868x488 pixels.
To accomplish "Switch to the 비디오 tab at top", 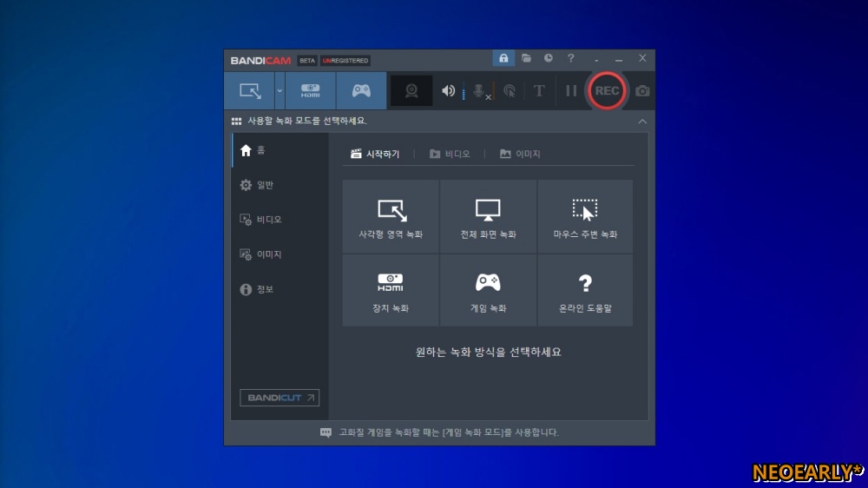I will click(450, 154).
